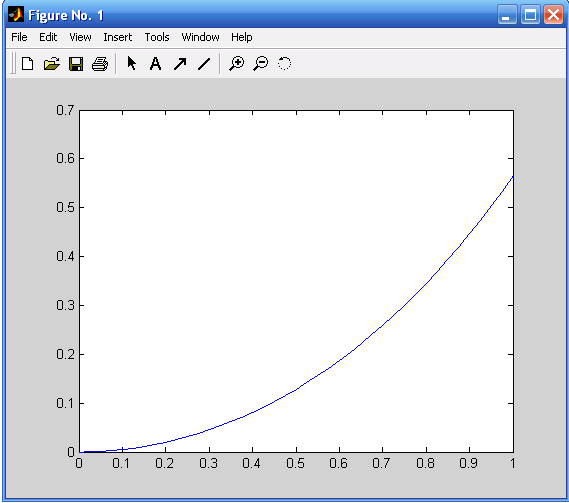Screen dimensions: 569x503
Task: Enable the Zoom In magnifier tool
Action: (x=237, y=64)
